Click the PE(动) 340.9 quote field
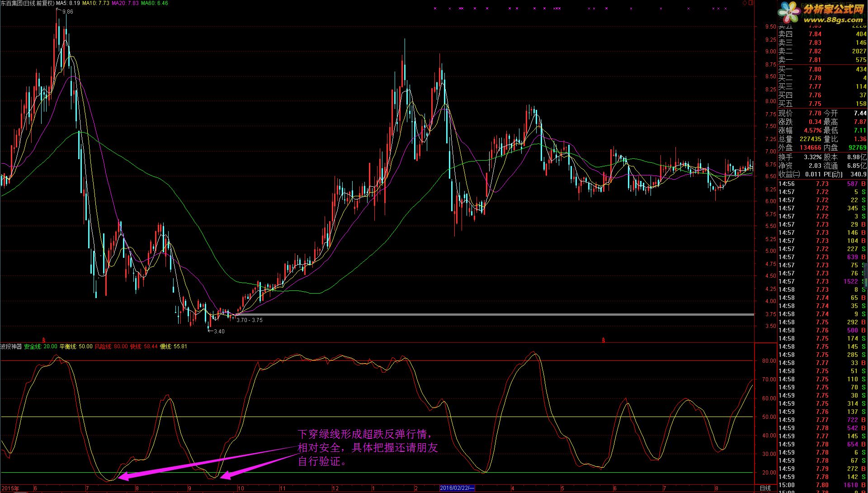 pyautogui.click(x=845, y=174)
